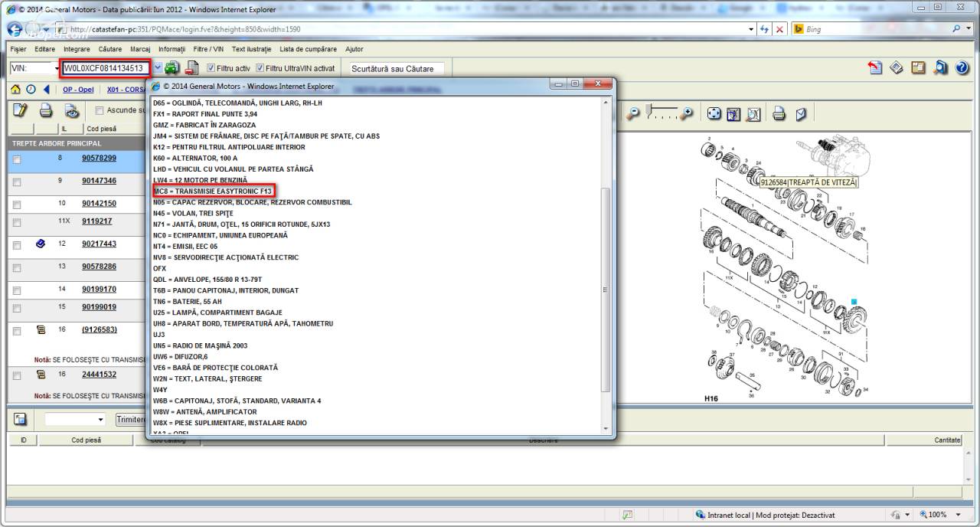Open the Filtre / VIN menu
Image resolution: width=980 pixels, height=527 pixels.
[208, 49]
